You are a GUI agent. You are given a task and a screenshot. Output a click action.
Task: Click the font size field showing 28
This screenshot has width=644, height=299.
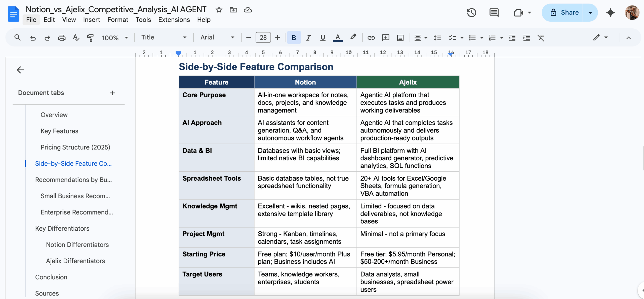tap(263, 38)
